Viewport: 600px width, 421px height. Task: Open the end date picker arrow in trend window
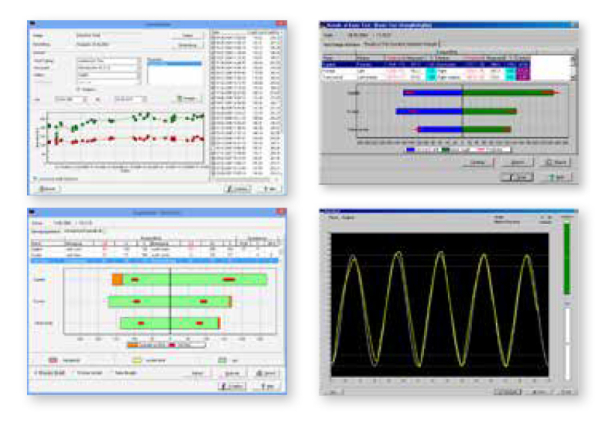145,99
